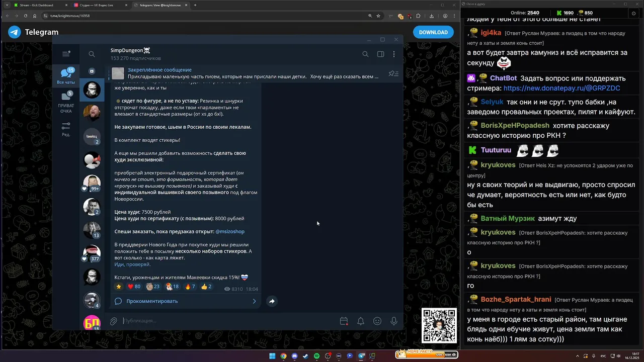
Task: Open the laughing bearded man chat
Action: click(x=92, y=113)
